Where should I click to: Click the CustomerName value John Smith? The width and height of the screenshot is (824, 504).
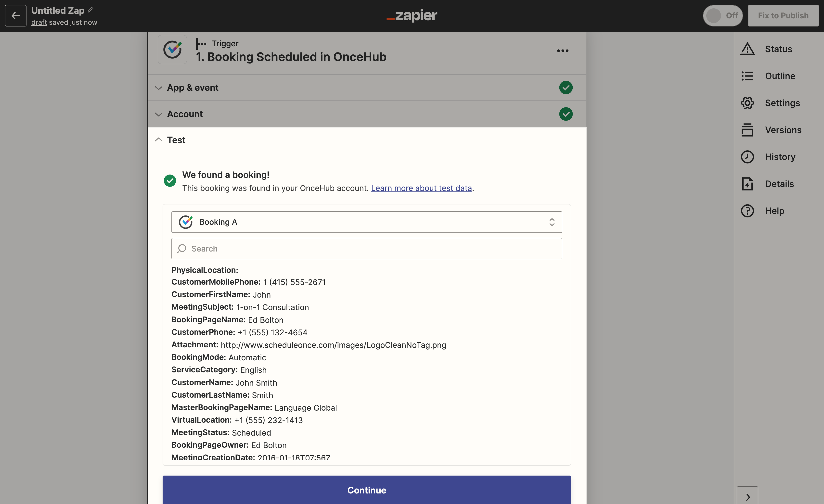(256, 383)
